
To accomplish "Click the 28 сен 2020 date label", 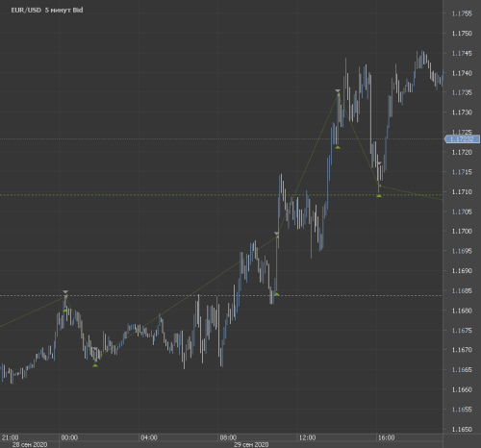I will pyautogui.click(x=30, y=444).
